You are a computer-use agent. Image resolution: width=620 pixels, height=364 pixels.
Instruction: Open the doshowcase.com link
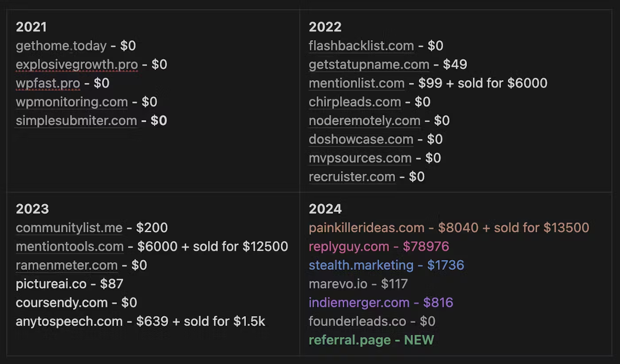tap(361, 139)
